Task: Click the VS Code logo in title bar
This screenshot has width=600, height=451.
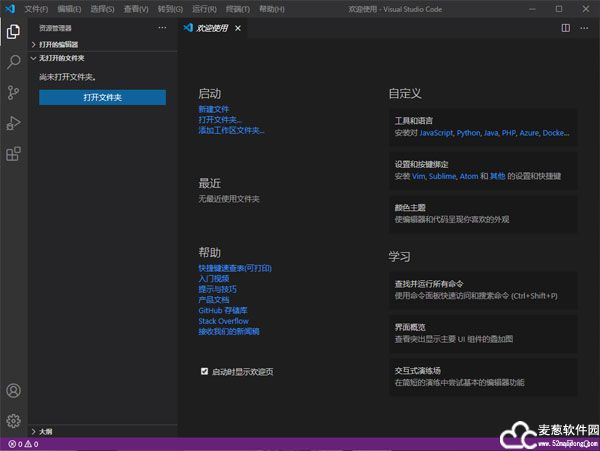Action: click(10, 8)
